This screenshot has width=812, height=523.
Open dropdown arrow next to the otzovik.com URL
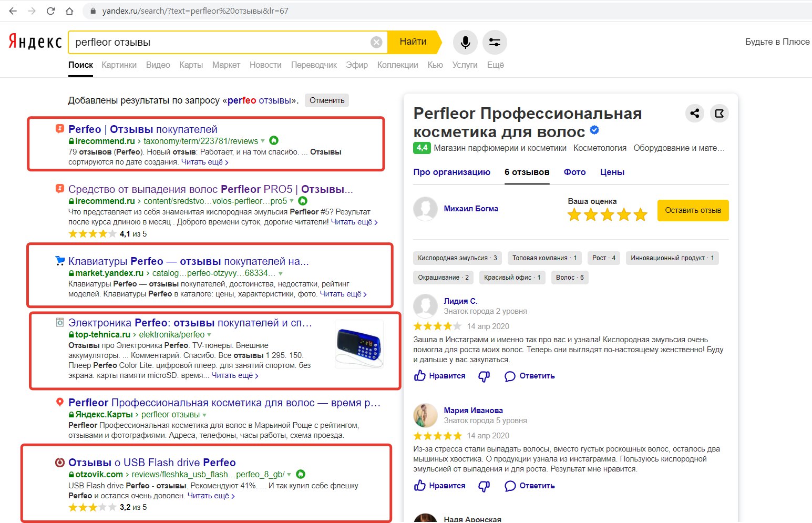pyautogui.click(x=290, y=475)
